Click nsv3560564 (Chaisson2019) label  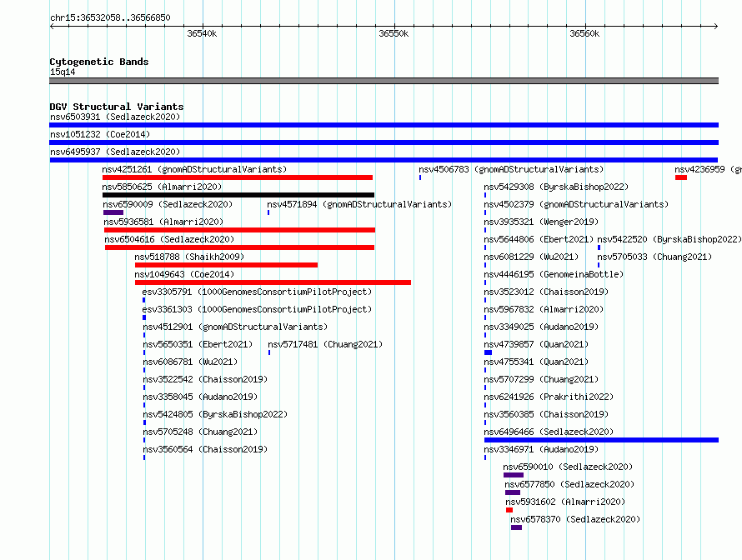tap(205, 449)
